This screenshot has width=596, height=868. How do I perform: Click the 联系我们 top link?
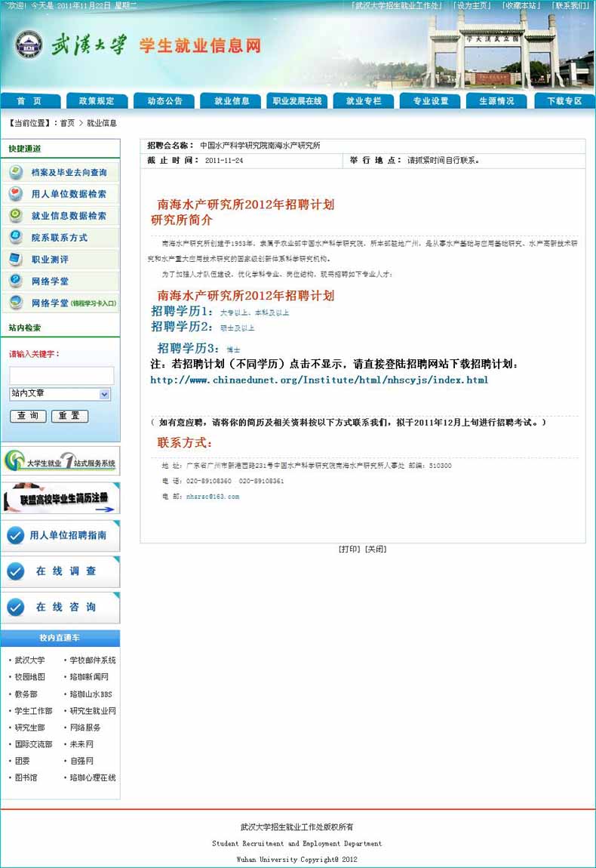coord(570,5)
